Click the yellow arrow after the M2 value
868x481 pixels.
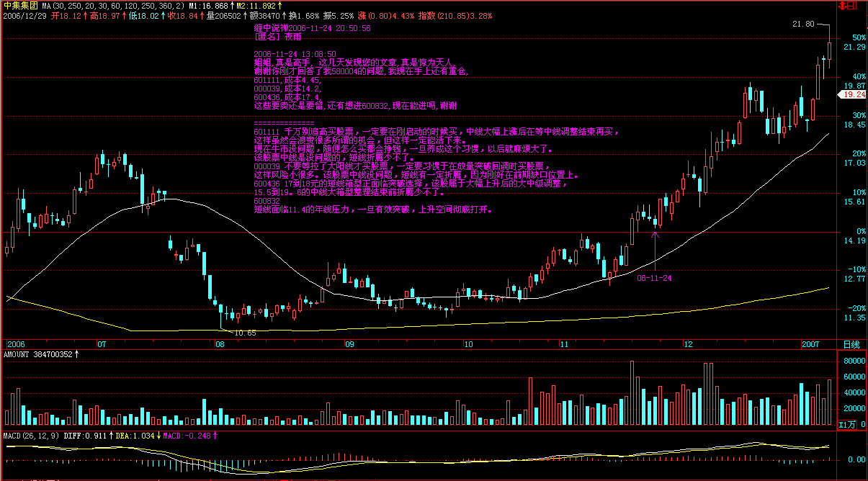click(x=280, y=5)
